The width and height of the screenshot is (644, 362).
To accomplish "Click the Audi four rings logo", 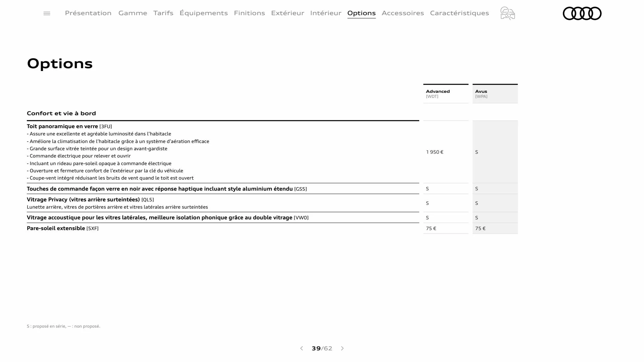I will (x=582, y=13).
